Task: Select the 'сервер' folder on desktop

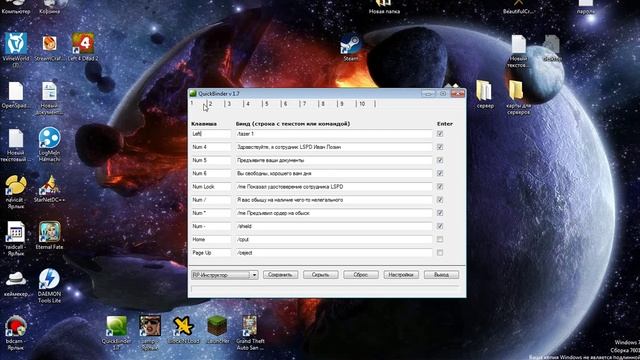Action: tap(484, 91)
